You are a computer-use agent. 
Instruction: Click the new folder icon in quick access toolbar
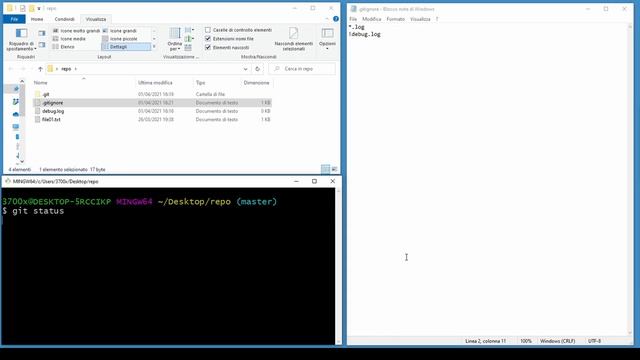click(x=31, y=8)
